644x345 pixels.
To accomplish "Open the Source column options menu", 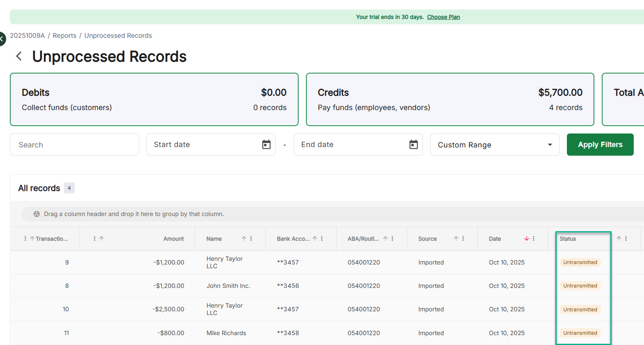I will click(463, 239).
